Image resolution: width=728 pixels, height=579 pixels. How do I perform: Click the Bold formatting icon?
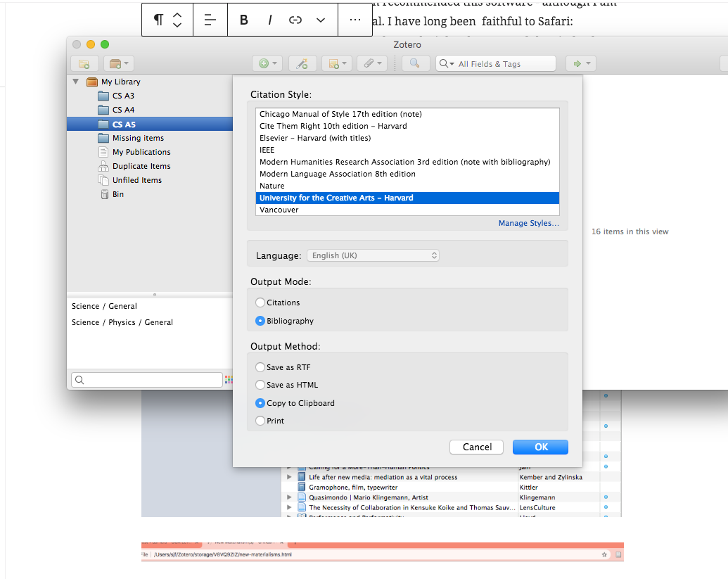tap(244, 20)
